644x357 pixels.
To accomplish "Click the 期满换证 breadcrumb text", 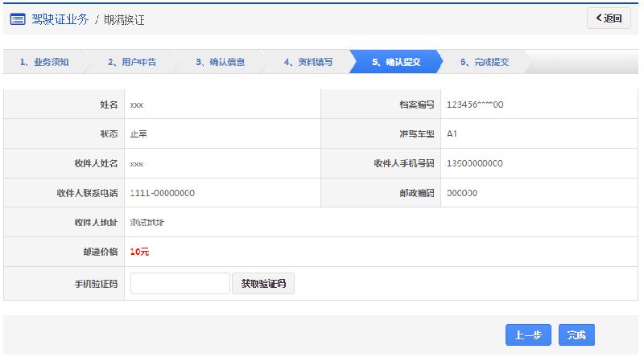I will [x=126, y=19].
